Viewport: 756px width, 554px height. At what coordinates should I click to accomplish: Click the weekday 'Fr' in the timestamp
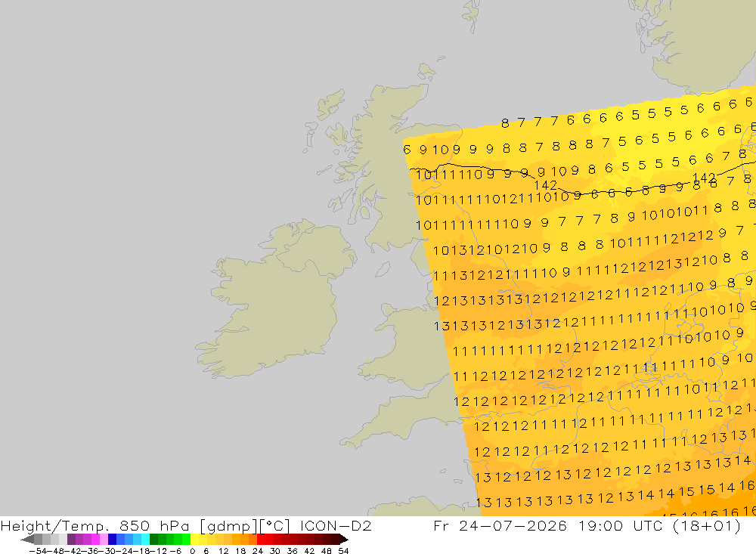tap(442, 525)
